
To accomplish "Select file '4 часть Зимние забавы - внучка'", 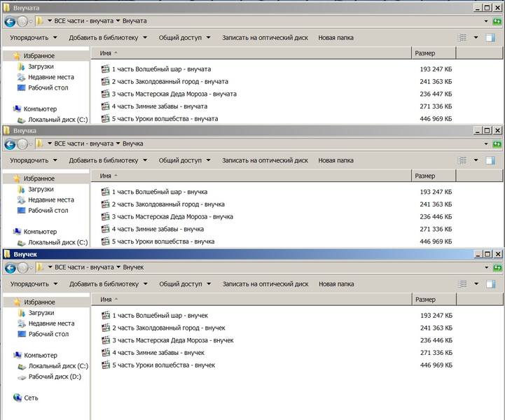I will (152, 229).
